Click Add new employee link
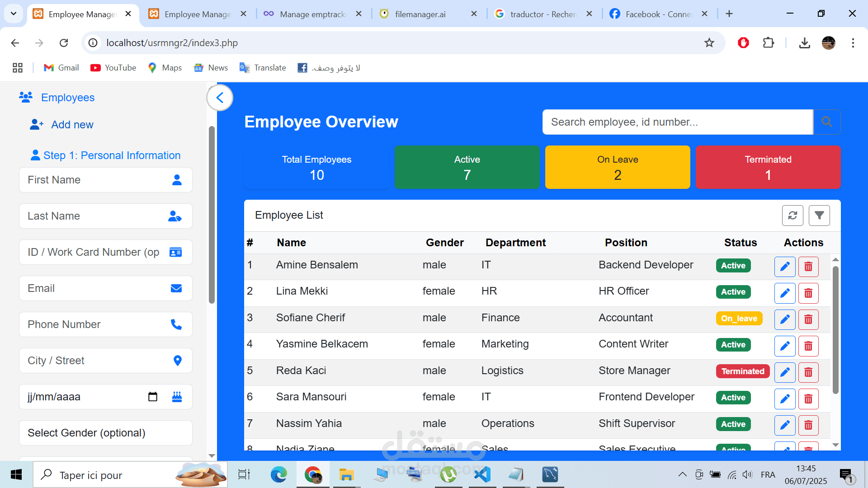The height and width of the screenshot is (488, 868). tap(72, 125)
